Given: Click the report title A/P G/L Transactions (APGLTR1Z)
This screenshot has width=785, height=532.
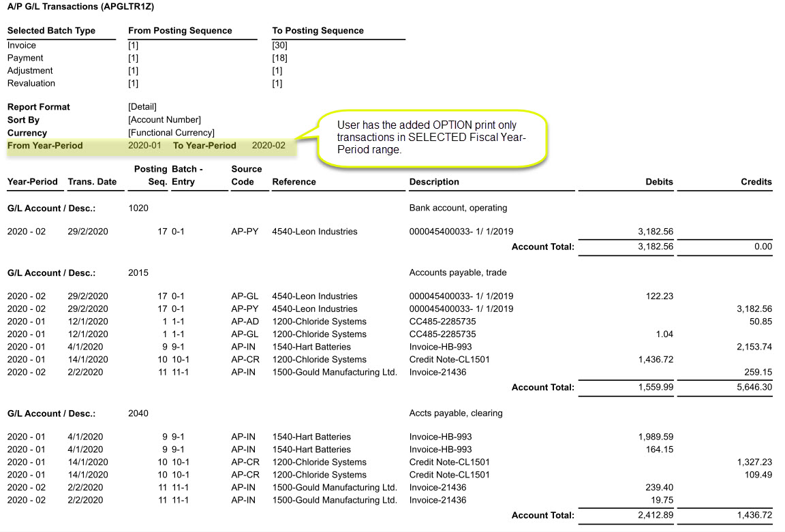Looking at the screenshot, I should click(x=80, y=7).
